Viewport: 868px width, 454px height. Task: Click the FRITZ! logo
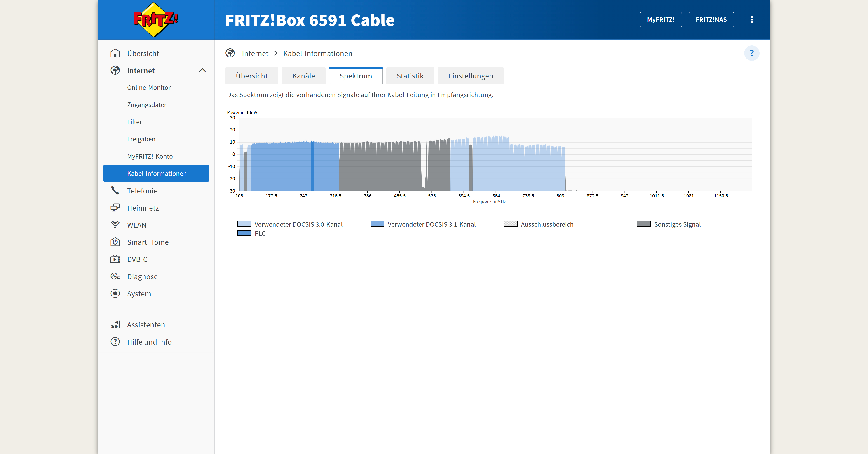click(x=156, y=19)
